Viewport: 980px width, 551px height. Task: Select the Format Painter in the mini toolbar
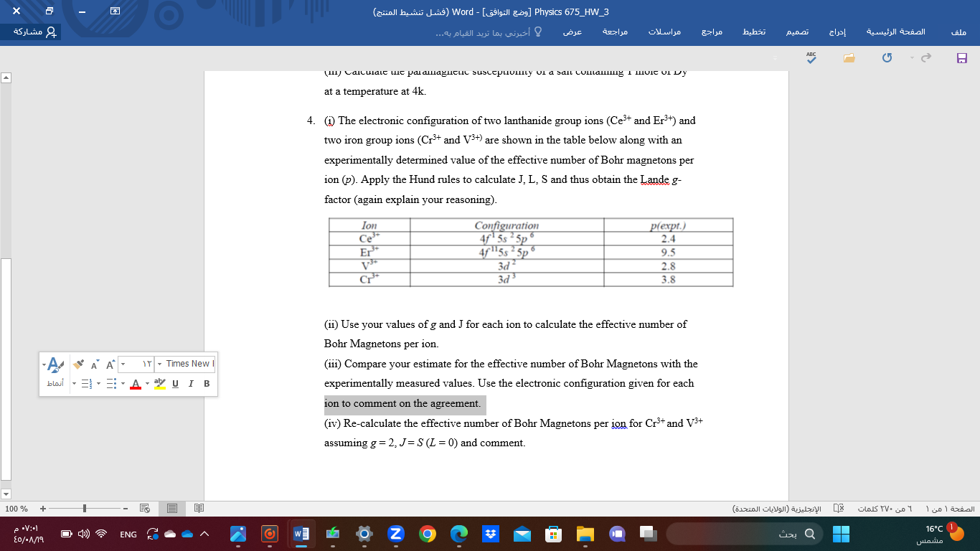pos(78,364)
